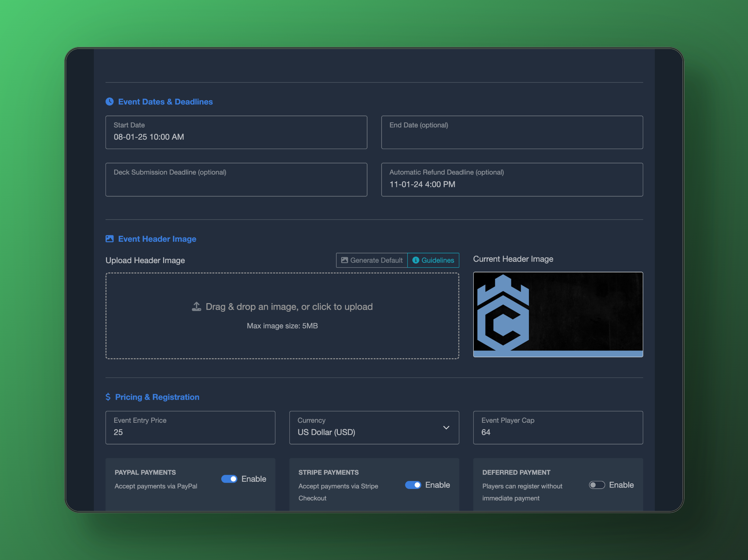Image resolution: width=748 pixels, height=560 pixels.
Task: Click the picture icon on Generate Default
Action: pos(344,260)
